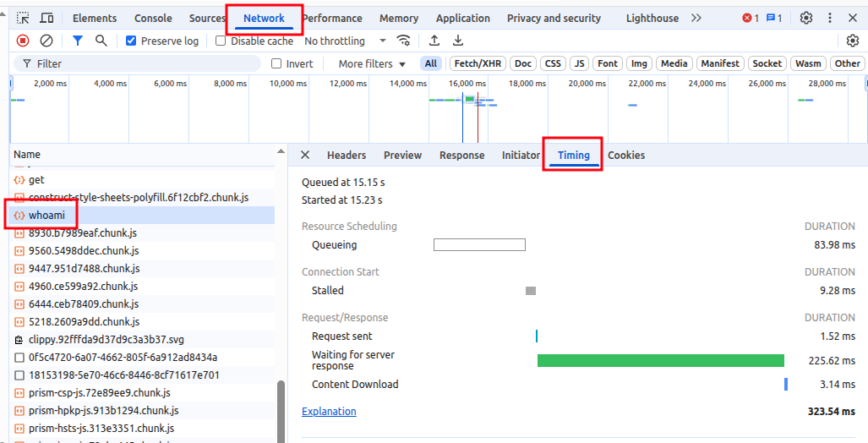Open the No throttling dropdown
The image size is (868, 443).
tap(345, 41)
